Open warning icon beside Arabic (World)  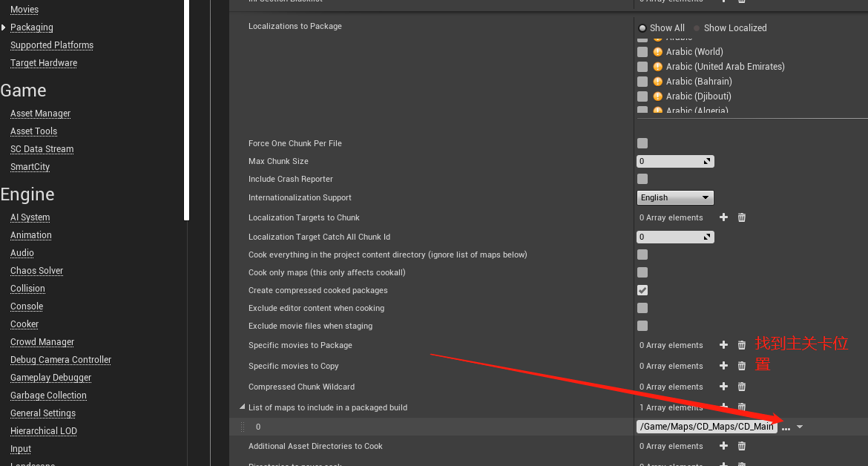pos(657,51)
